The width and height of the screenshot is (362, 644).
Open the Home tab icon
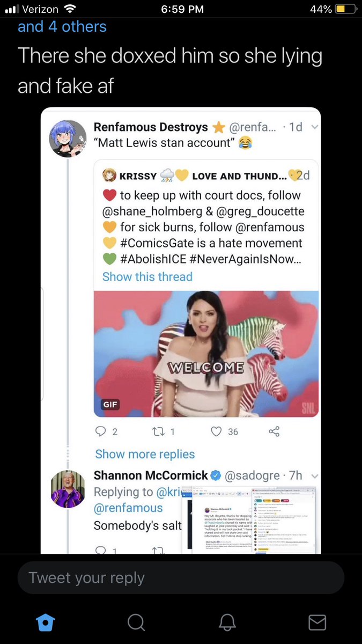point(45,622)
